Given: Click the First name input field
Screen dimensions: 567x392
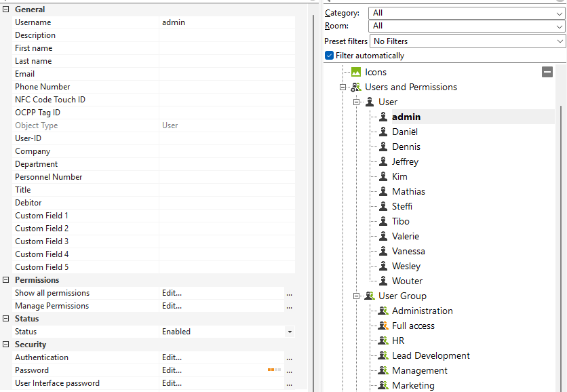Looking at the screenshot, I should click(x=227, y=48).
